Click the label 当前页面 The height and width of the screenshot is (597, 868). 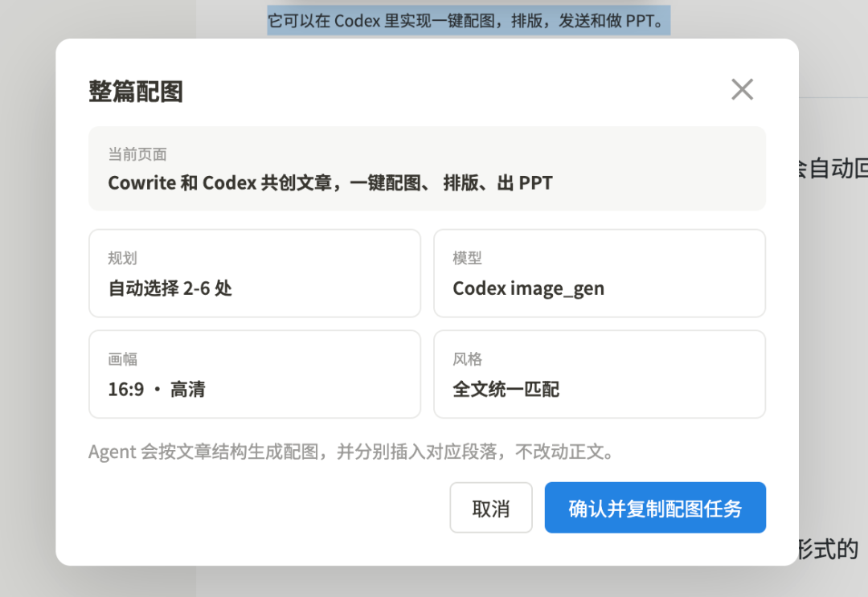[x=137, y=154]
